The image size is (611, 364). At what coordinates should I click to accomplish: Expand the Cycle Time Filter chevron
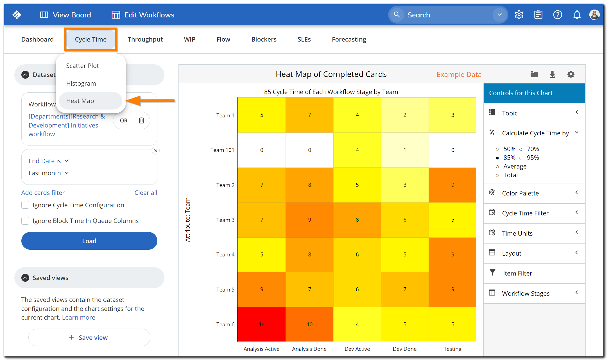pos(577,213)
